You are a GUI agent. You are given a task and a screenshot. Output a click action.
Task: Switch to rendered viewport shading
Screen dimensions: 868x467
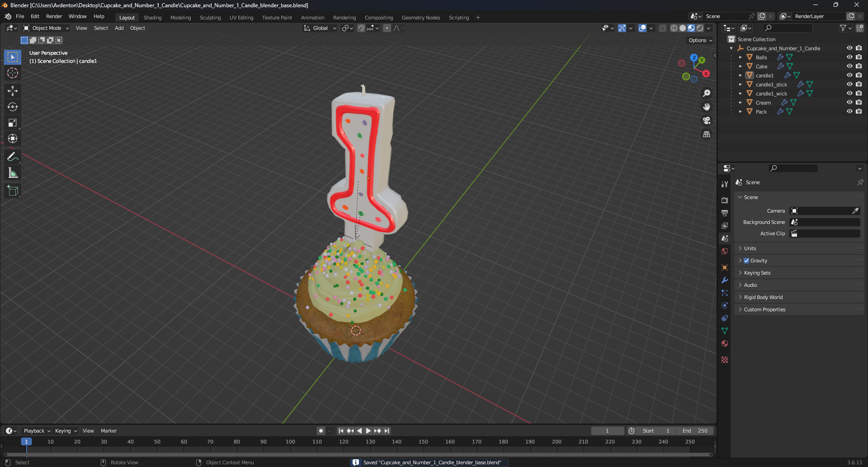700,28
